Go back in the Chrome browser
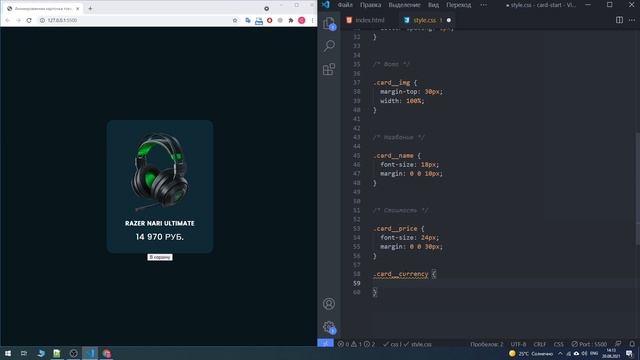640x360 pixels. click(x=7, y=20)
